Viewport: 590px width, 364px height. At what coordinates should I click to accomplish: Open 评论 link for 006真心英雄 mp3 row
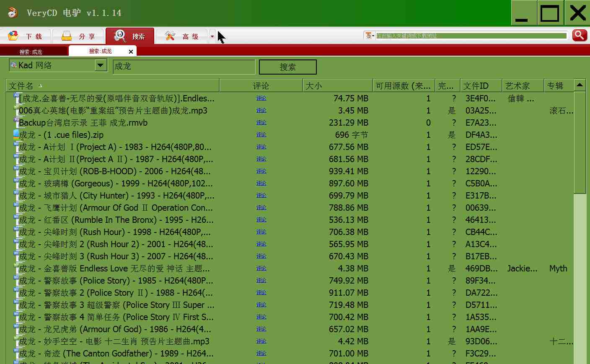pos(261,110)
